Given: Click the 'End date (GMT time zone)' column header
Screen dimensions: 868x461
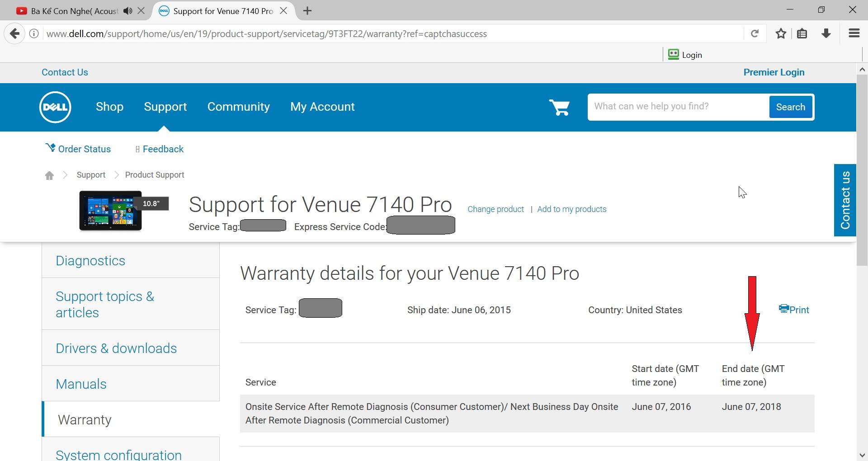Looking at the screenshot, I should click(753, 376).
